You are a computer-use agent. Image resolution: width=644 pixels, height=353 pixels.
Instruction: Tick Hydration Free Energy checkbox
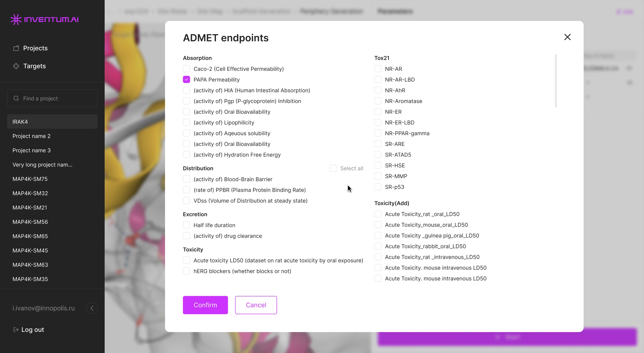186,155
